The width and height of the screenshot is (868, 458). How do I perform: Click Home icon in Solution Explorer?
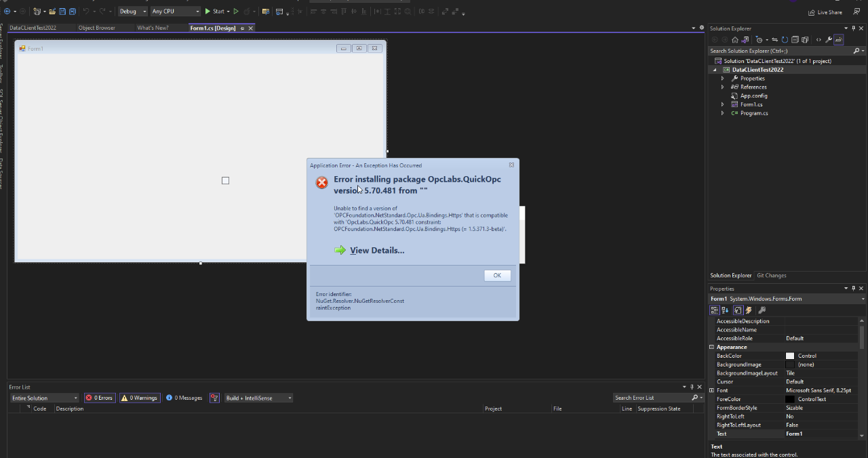coord(735,39)
